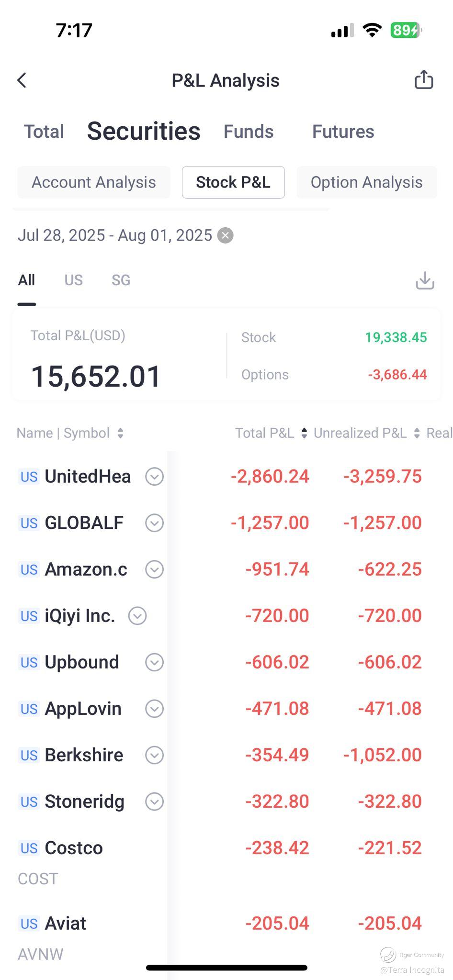Expand the Berkshire row chevron
This screenshot has width=453, height=980.
coord(154,755)
